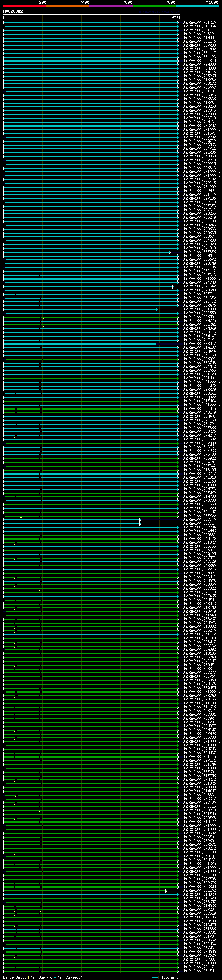Click the shortened alignment bar for UniRef100_B6EBE6

(x=87, y=252)
